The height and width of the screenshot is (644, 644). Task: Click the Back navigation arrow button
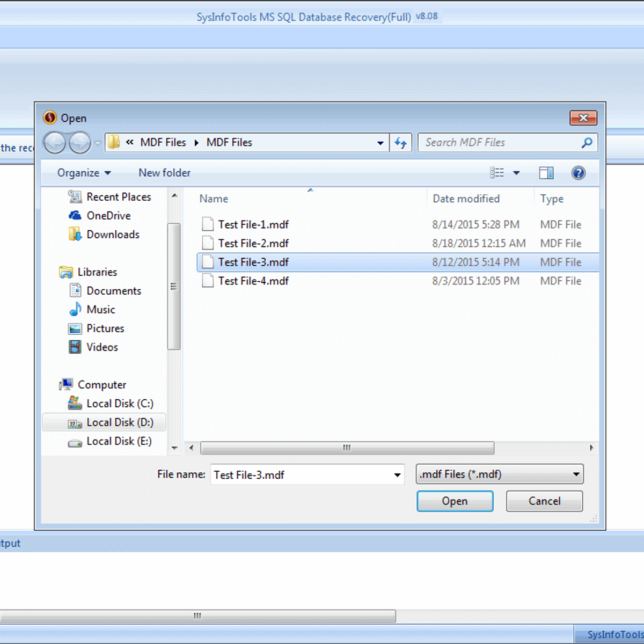(x=54, y=143)
